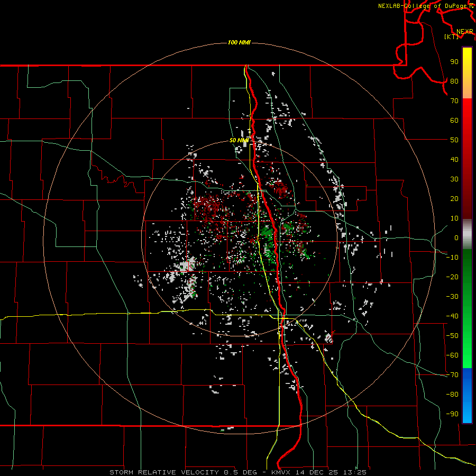Click the -70 scale value
The height and width of the screenshot is (476, 476).
[452, 375]
